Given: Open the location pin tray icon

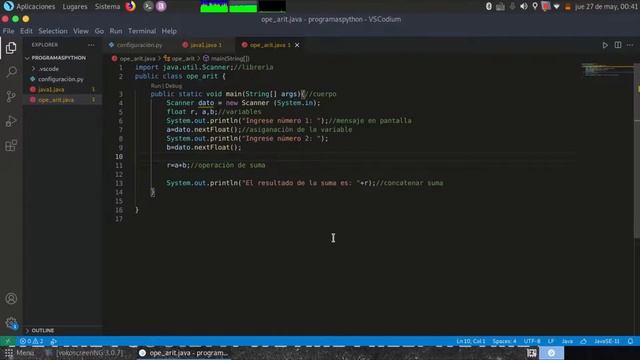Looking at the screenshot, I should 535,6.
